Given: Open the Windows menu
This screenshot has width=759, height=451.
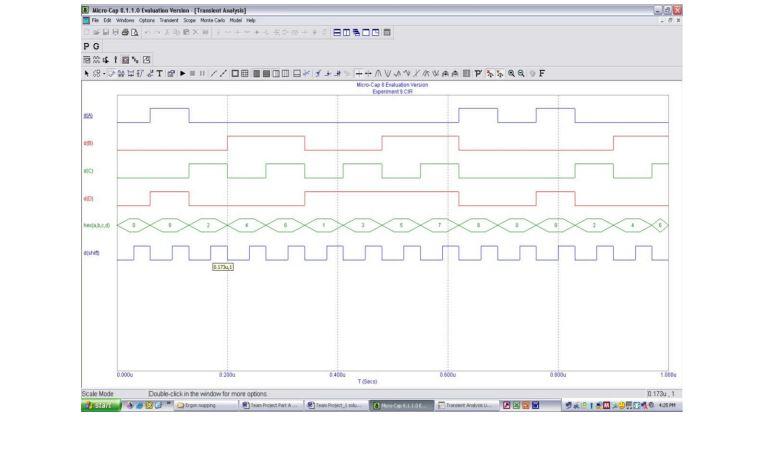Looking at the screenshot, I should (x=125, y=21).
